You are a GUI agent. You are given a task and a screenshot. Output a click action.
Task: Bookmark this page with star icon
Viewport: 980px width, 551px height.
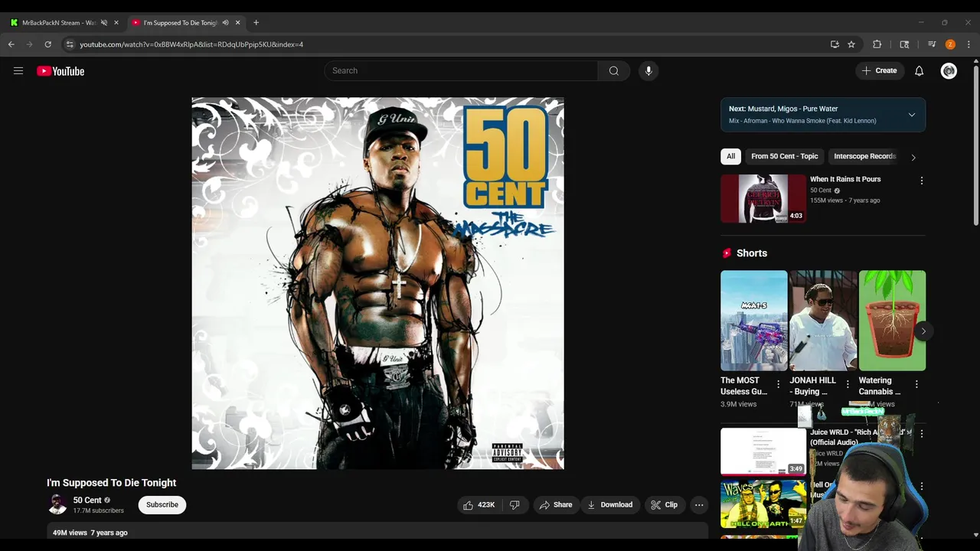tap(851, 44)
